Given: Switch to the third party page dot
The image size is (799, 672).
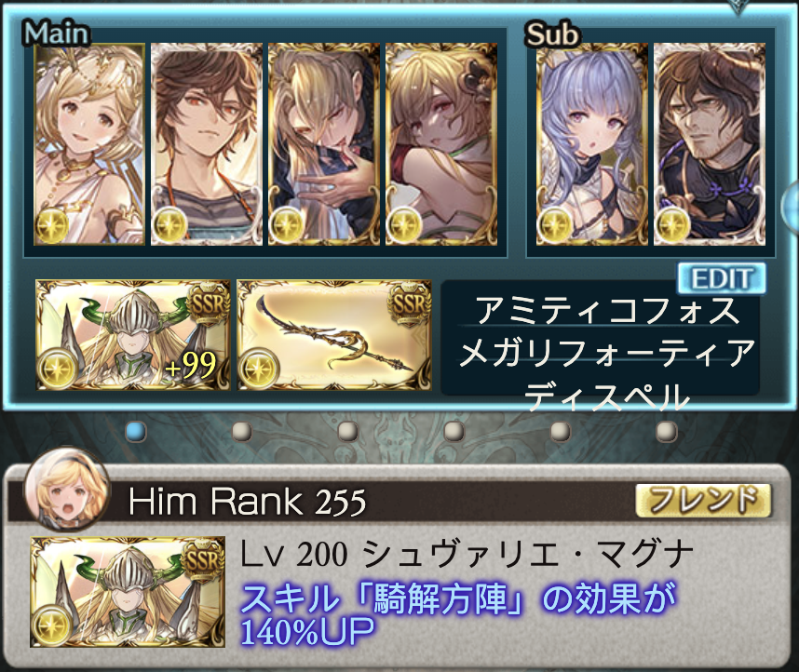Looking at the screenshot, I should click(x=348, y=432).
